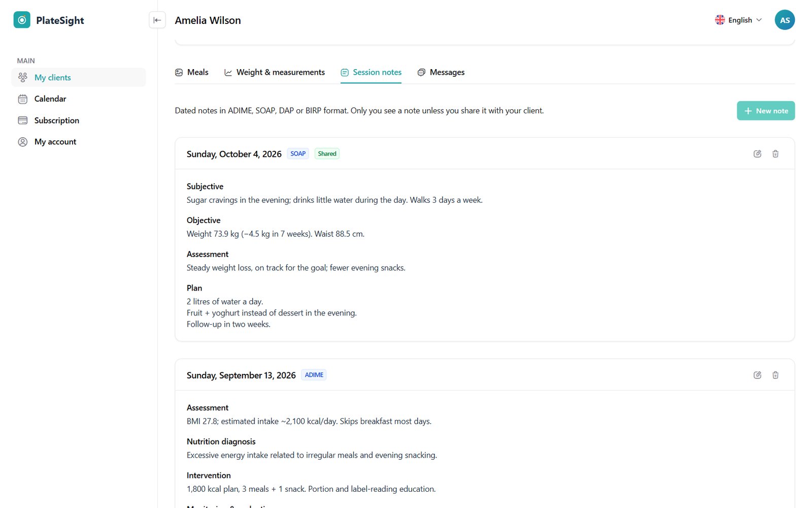The image size is (812, 508).
Task: Delete the October 4, 2026 SOAP note
Action: [775, 153]
